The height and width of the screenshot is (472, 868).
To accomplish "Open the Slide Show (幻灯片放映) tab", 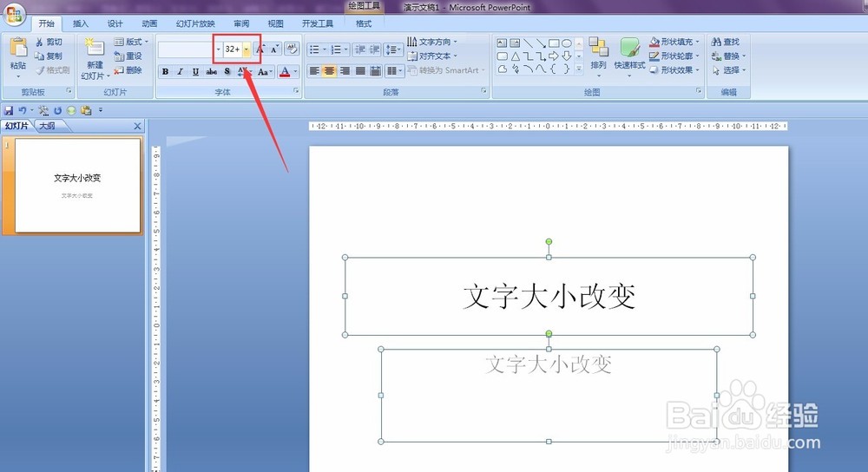I will (x=195, y=23).
